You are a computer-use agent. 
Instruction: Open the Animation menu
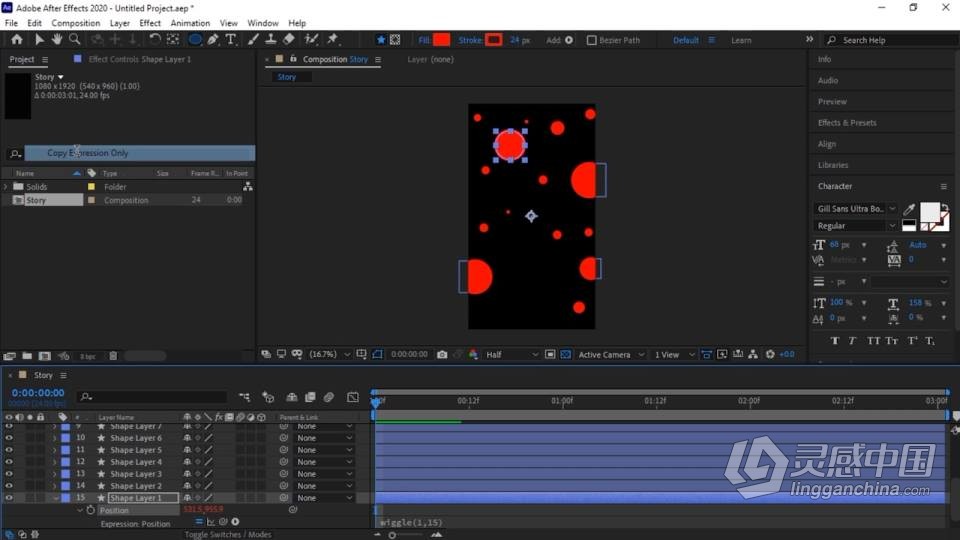click(x=190, y=23)
